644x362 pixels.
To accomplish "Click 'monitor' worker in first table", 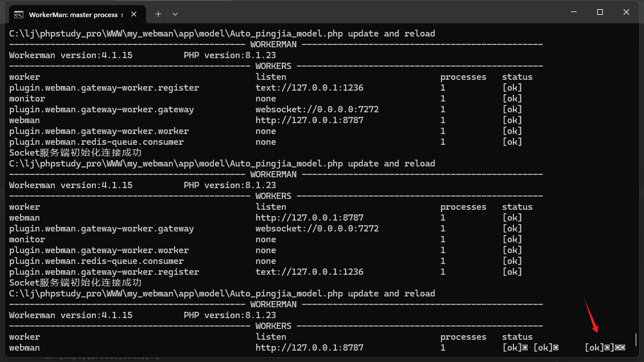I will [27, 99].
